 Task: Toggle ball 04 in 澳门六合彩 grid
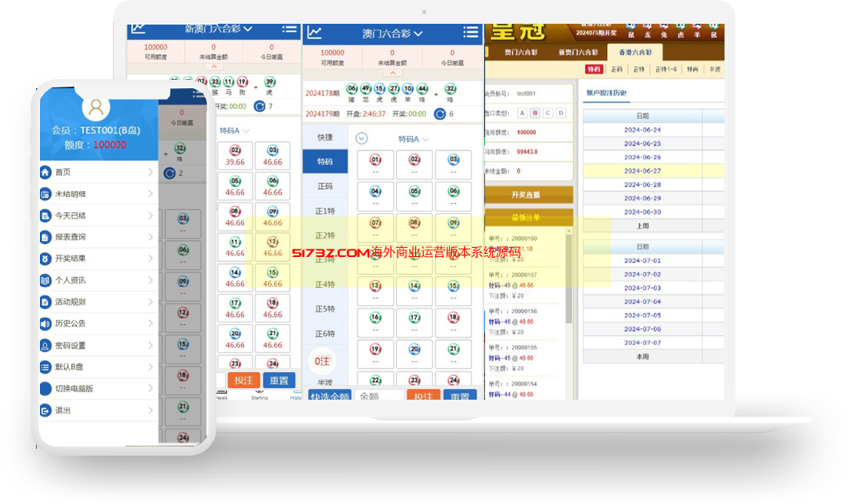coord(375,196)
